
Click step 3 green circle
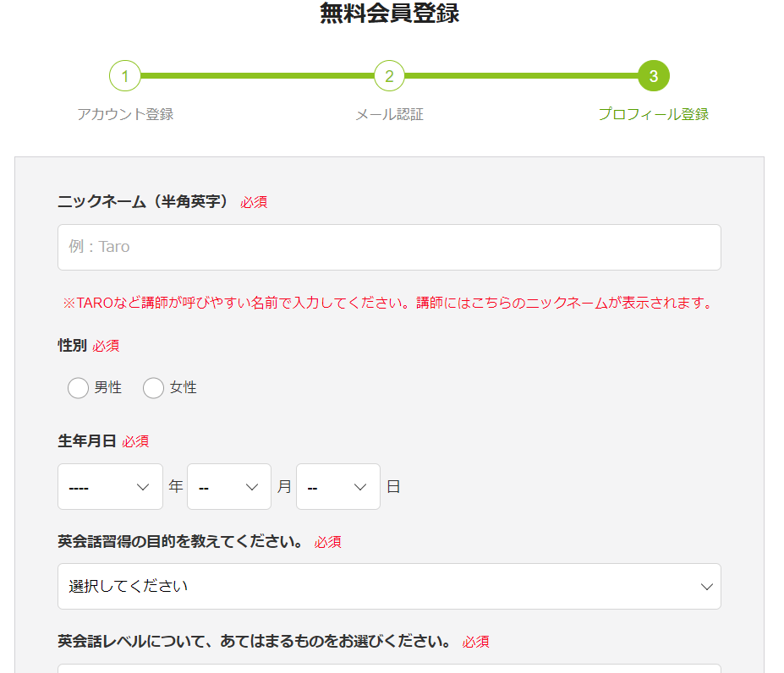click(x=654, y=76)
